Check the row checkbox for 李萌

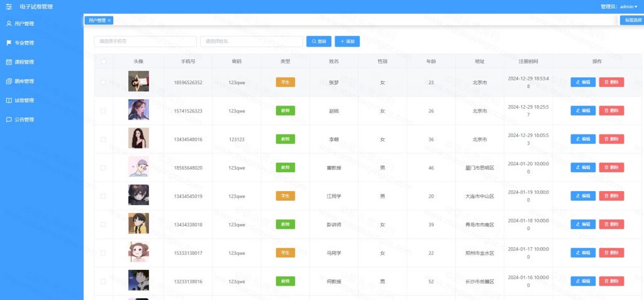pos(103,140)
